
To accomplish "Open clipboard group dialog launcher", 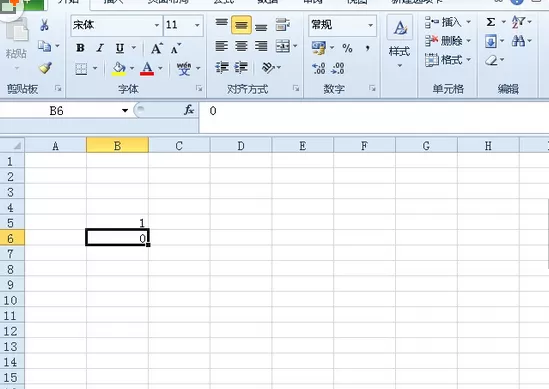I will 58,89.
